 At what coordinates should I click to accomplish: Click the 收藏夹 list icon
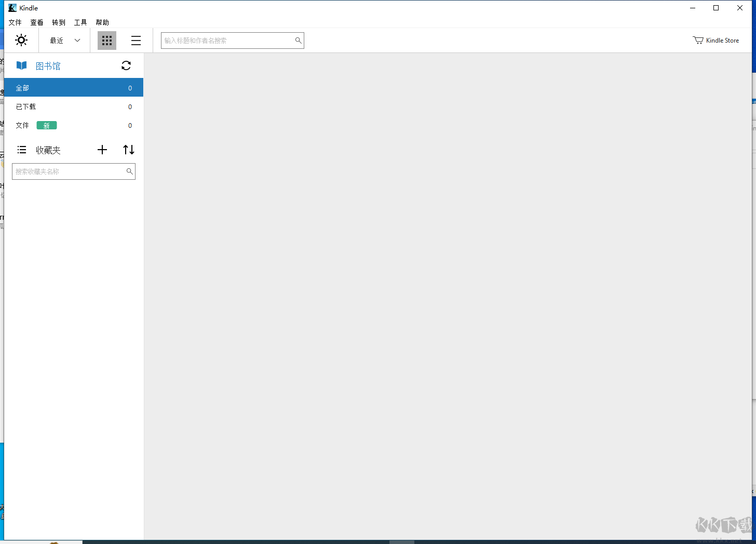tap(22, 150)
